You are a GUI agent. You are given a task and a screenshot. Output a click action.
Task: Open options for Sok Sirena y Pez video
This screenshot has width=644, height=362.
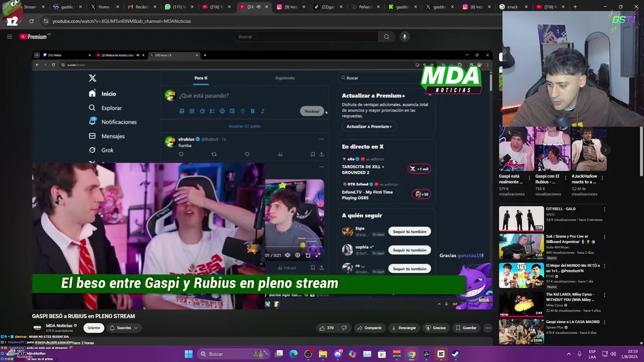(605, 237)
